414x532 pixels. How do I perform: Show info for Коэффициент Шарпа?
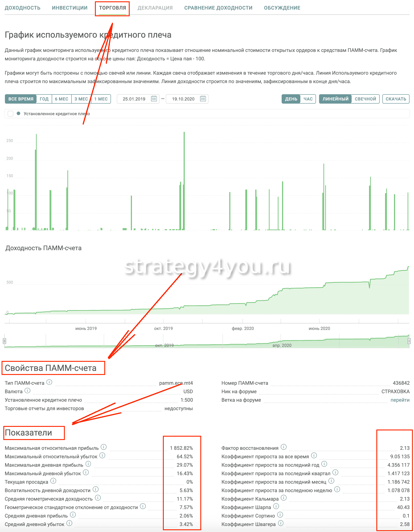276,506
